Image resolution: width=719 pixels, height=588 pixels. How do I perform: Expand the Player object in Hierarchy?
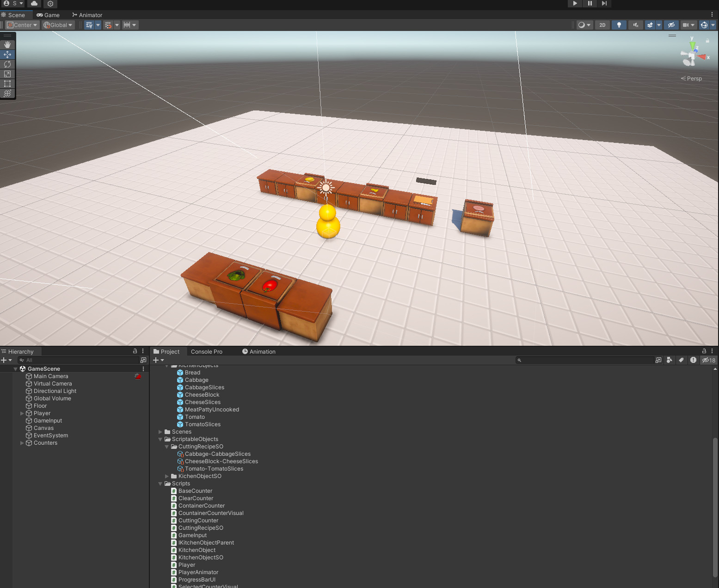tap(22, 413)
